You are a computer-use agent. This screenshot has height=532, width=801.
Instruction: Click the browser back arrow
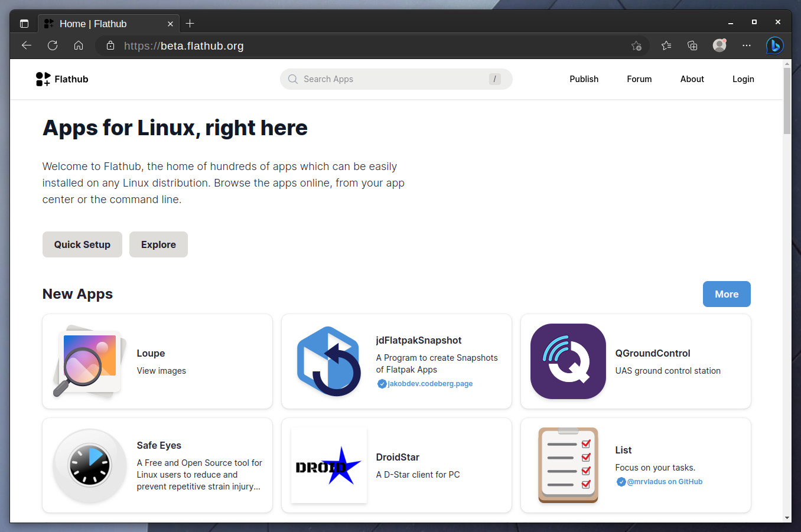pos(27,45)
